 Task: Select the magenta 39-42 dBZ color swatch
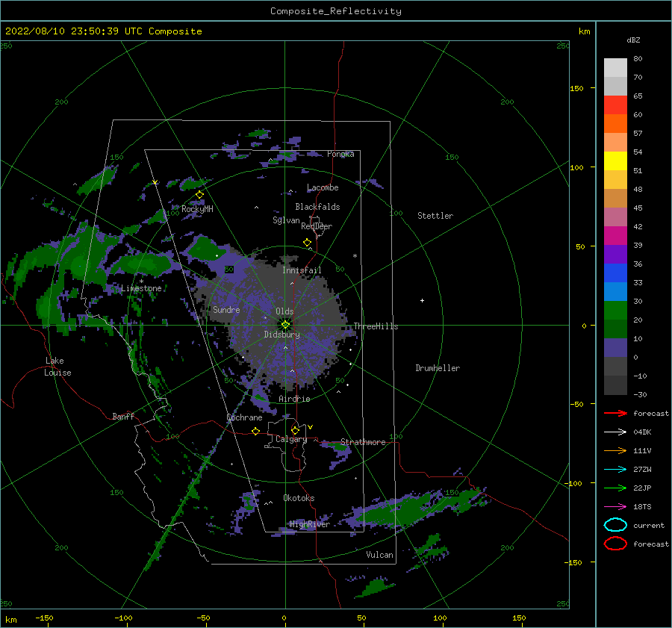[615, 236]
